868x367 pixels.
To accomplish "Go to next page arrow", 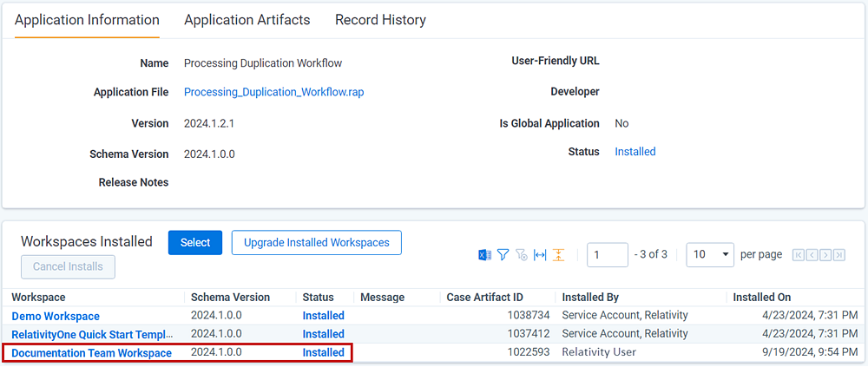I will point(826,254).
